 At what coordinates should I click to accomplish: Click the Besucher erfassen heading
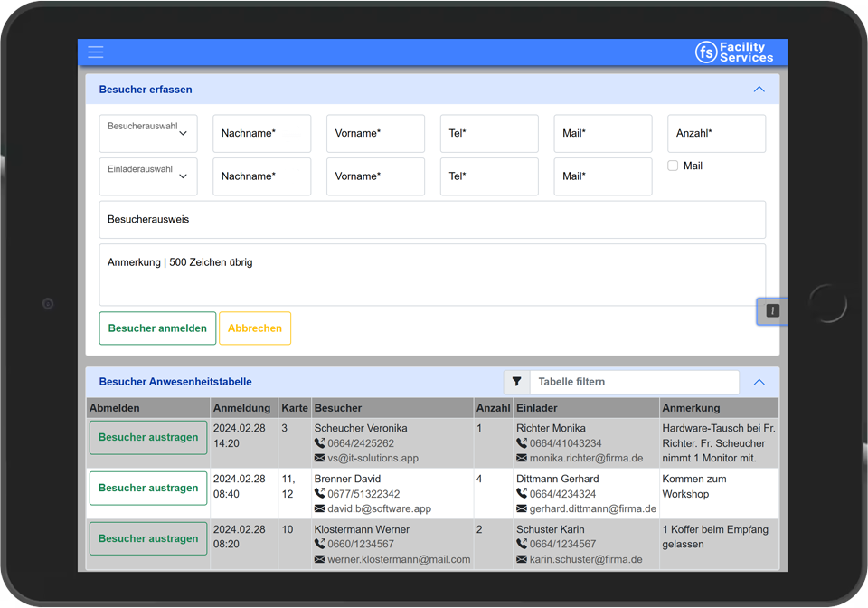point(146,90)
